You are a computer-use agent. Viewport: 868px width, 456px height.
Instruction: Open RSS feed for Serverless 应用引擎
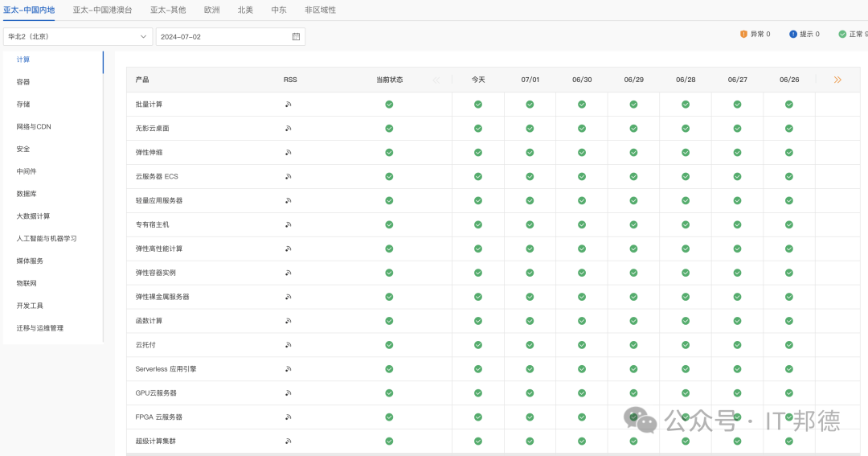[x=288, y=369]
